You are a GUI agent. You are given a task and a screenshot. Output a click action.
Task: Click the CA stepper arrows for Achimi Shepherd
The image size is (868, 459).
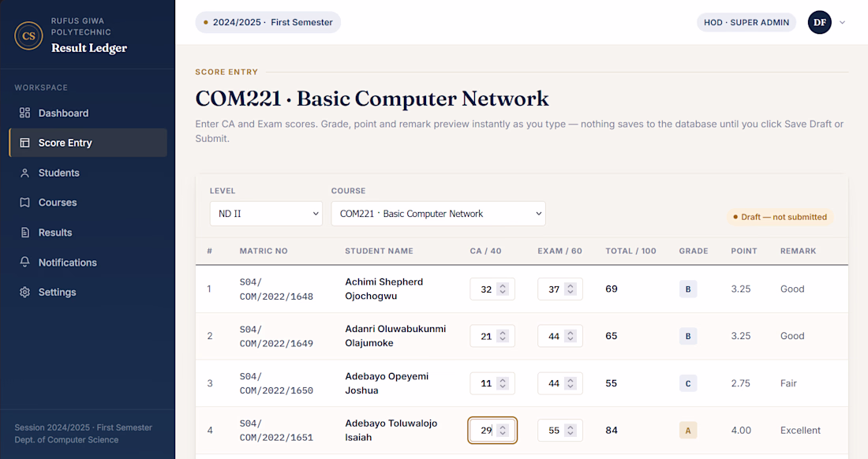[x=503, y=289]
